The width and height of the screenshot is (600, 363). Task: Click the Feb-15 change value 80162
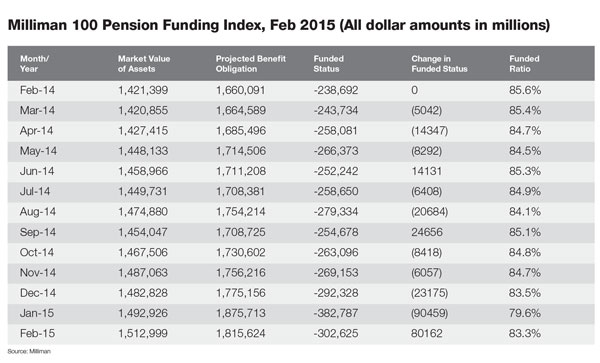(x=427, y=333)
